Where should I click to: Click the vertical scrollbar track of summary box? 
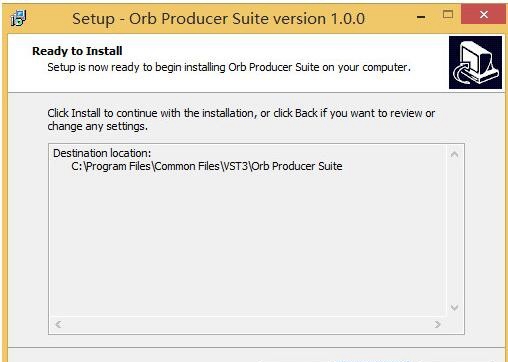454,231
